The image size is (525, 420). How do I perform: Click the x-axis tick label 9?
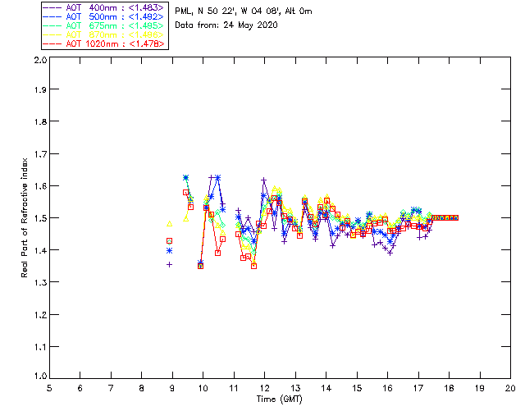pos(172,389)
